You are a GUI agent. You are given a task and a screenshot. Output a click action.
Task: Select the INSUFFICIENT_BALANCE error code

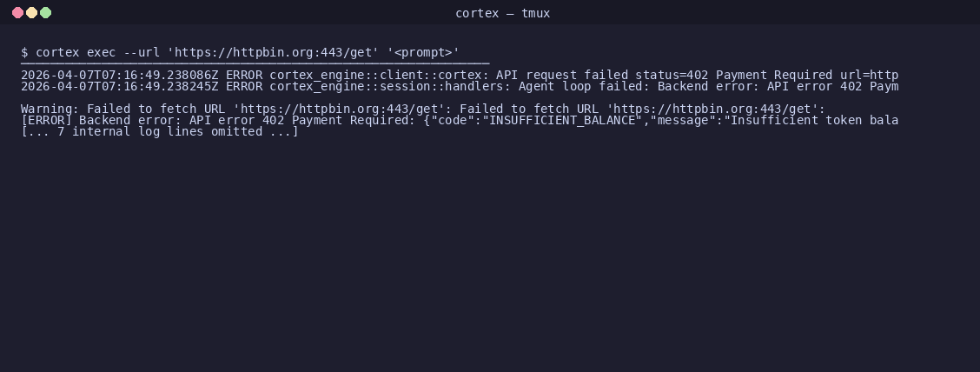point(562,120)
